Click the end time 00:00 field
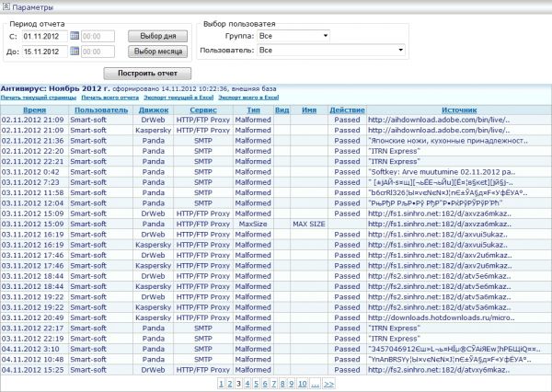The width and height of the screenshot is (552, 392). [x=103, y=52]
